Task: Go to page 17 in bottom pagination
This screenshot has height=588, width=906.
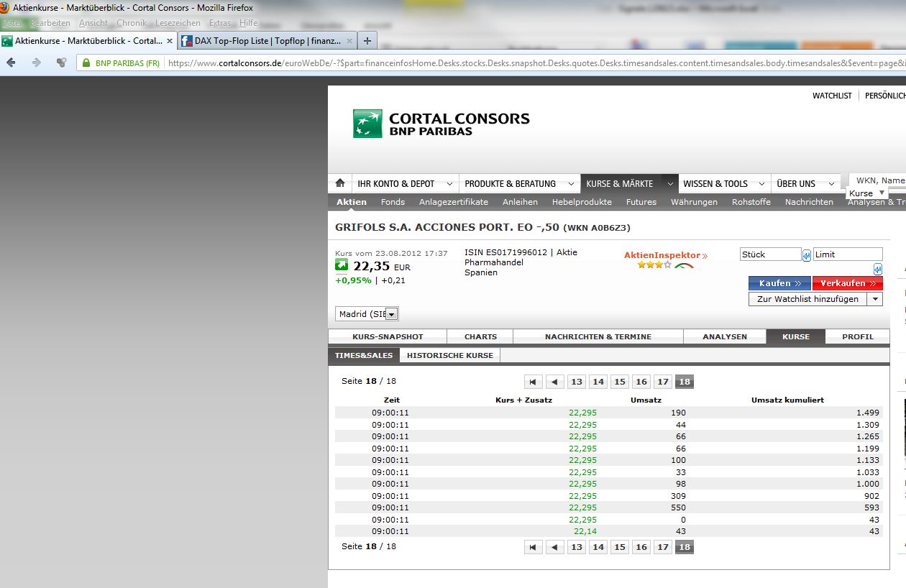Action: pyautogui.click(x=663, y=547)
